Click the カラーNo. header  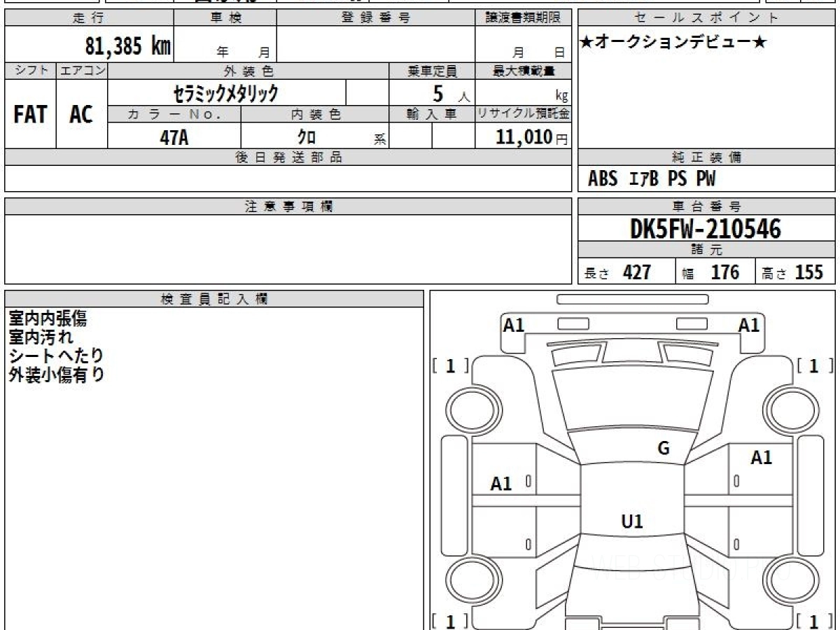click(174, 114)
